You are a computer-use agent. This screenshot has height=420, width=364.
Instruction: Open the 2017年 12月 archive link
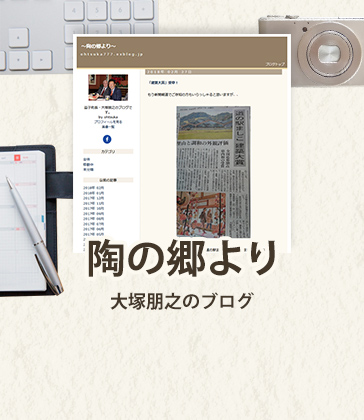point(94,198)
